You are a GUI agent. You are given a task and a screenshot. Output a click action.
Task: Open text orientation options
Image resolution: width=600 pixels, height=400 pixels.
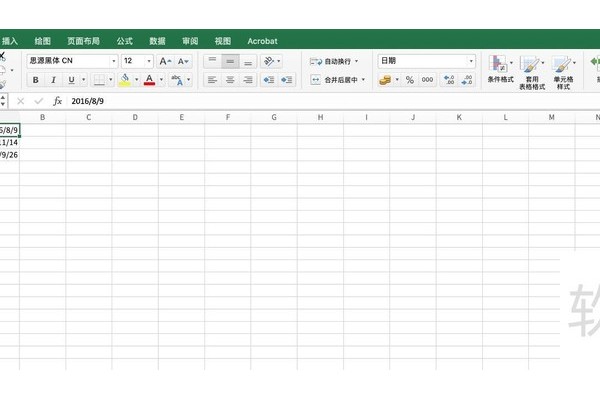(271, 61)
